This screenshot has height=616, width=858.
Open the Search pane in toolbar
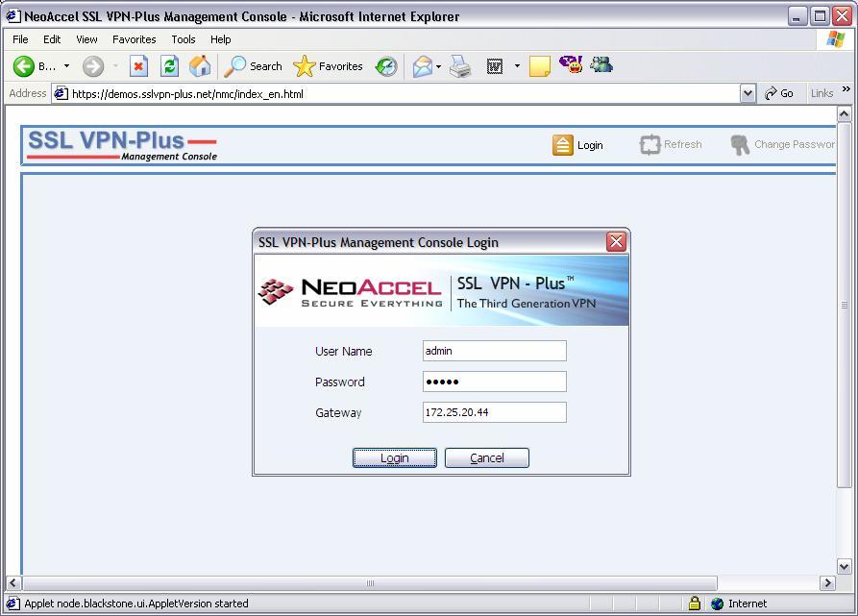click(254, 66)
